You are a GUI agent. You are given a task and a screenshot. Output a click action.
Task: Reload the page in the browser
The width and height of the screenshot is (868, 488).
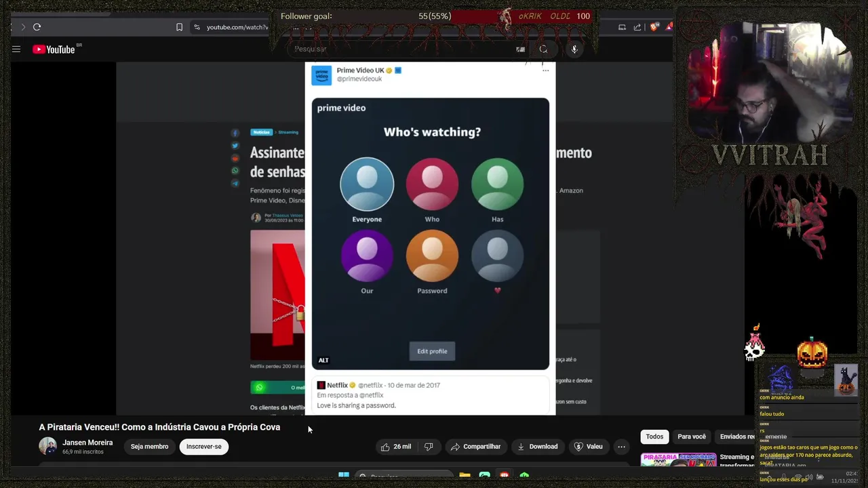(37, 27)
